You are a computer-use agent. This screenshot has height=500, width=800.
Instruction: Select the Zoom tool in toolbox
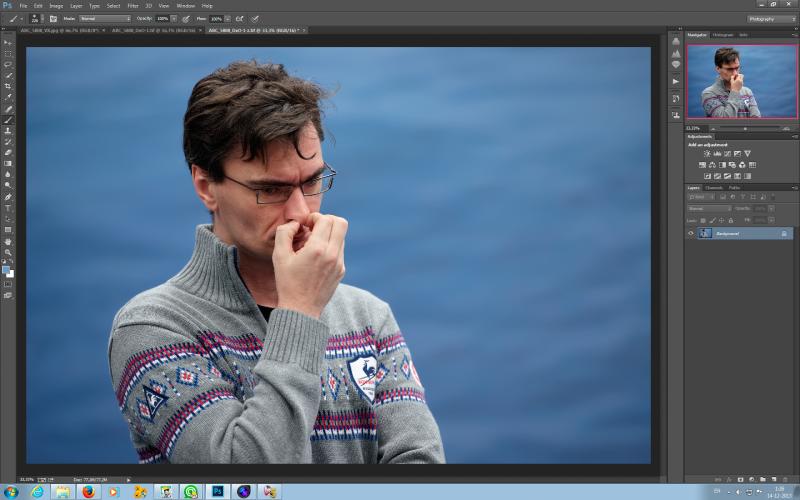[8, 252]
